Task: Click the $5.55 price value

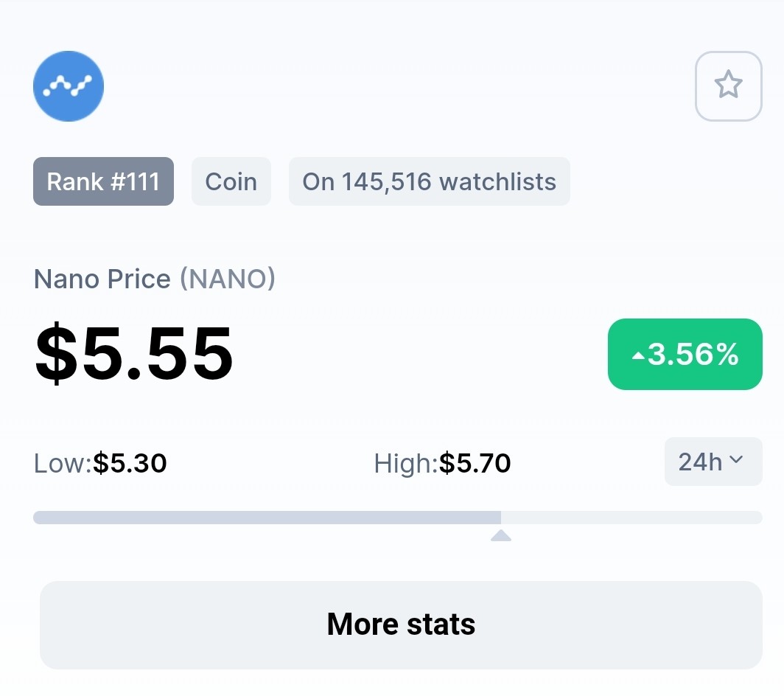Action: (134, 353)
